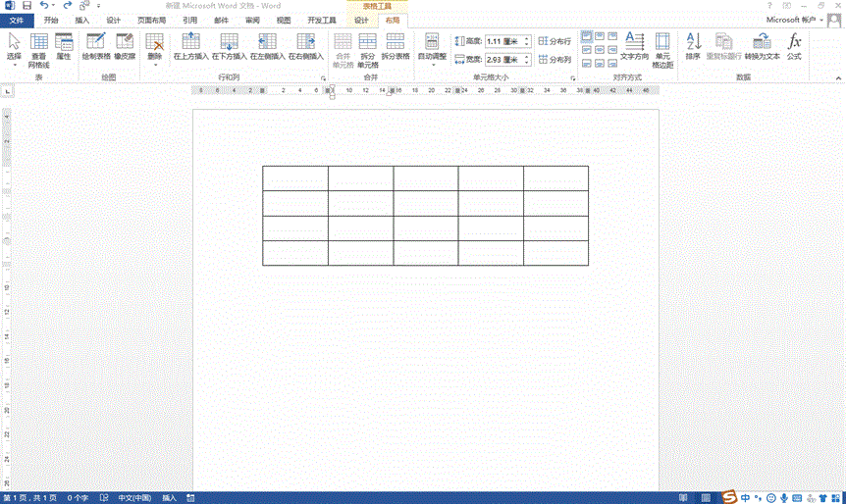The width and height of the screenshot is (846, 504).
Task: Change Text Direction (文字方向)
Action: [634, 46]
